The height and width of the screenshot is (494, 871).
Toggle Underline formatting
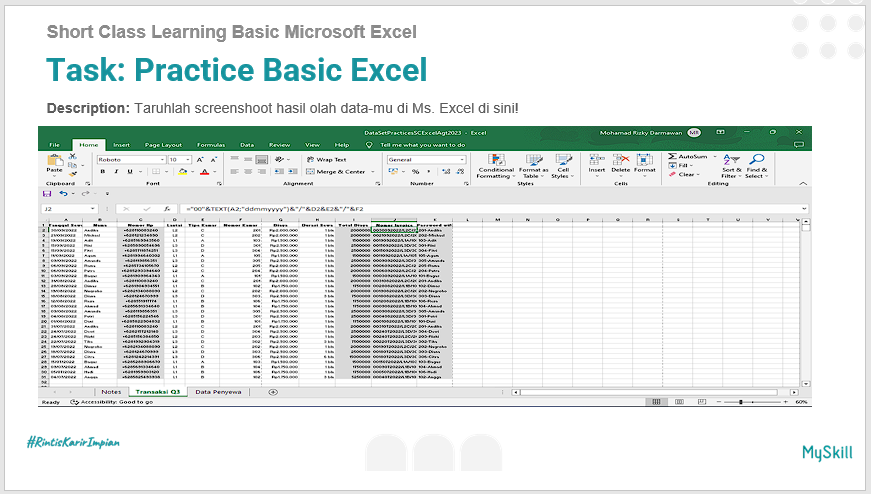129,172
